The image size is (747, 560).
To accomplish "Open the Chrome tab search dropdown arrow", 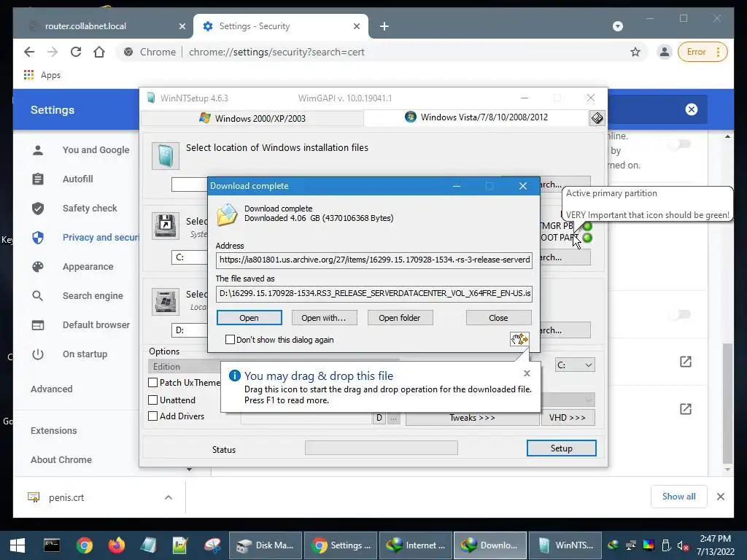I will point(618,26).
